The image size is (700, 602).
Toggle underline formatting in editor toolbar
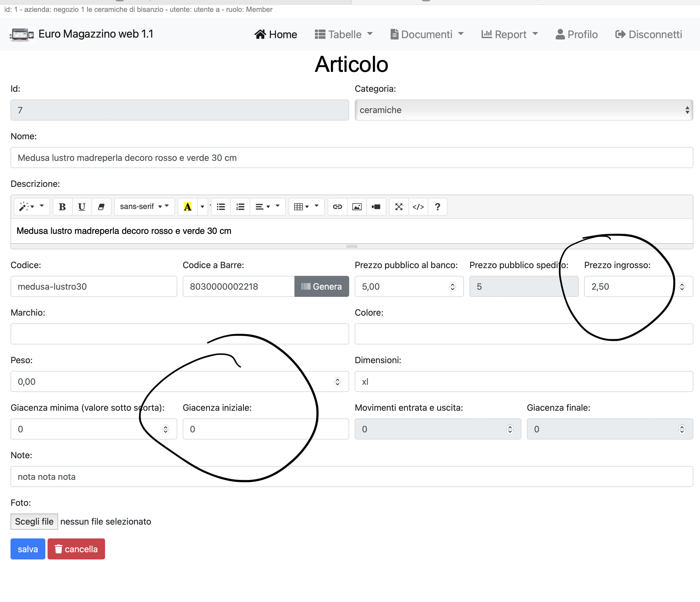[82, 207]
